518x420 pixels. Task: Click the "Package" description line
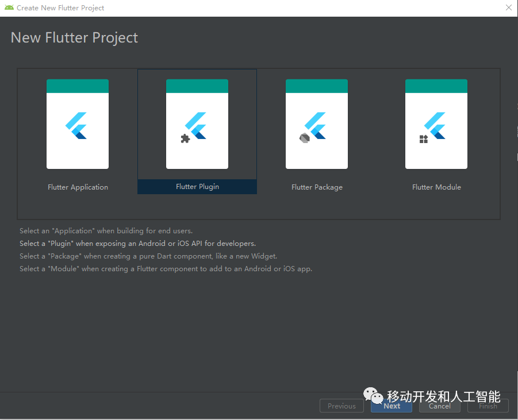[148, 256]
